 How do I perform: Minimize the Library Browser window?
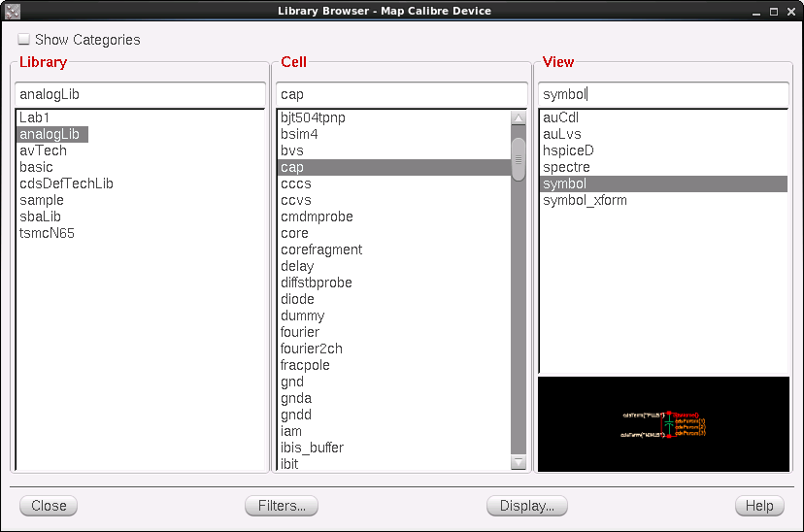tap(755, 12)
